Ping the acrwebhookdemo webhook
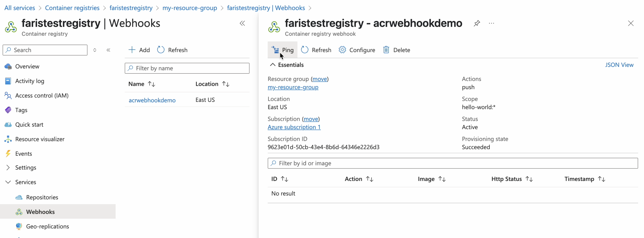 pyautogui.click(x=282, y=50)
